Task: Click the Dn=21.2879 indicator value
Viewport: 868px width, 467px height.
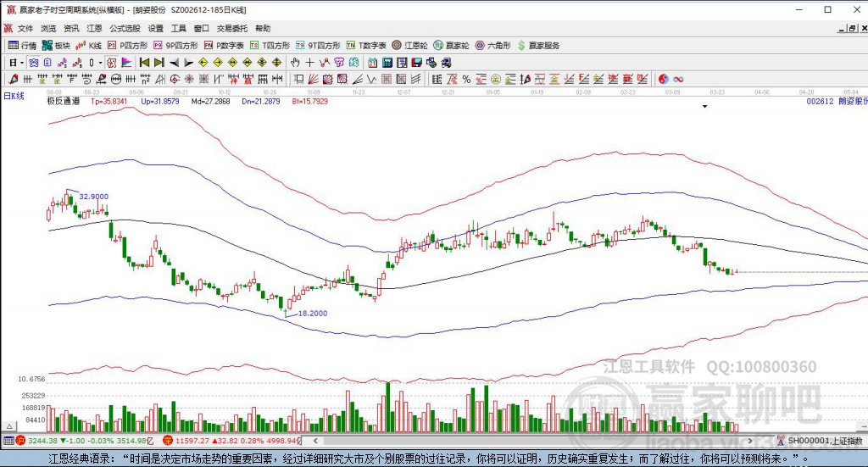Action: click(261, 101)
